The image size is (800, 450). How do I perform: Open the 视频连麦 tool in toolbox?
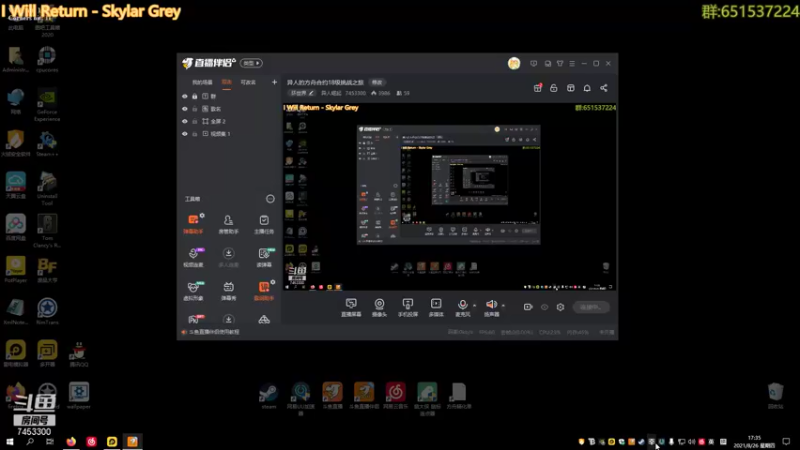tap(193, 257)
